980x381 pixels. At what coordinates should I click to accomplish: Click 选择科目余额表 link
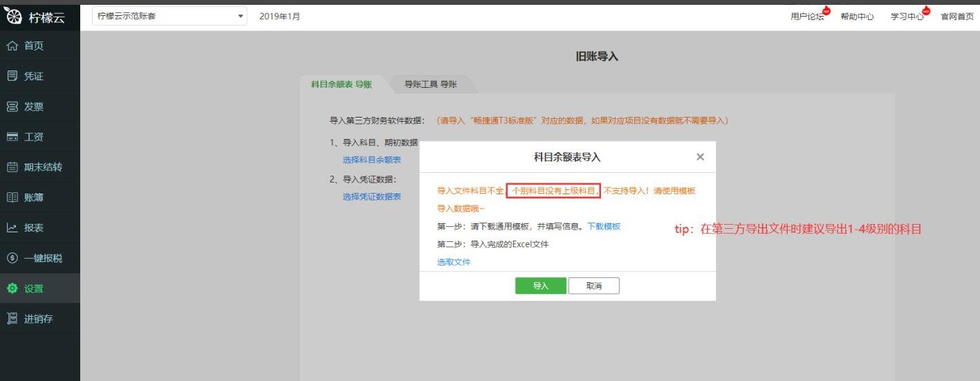pyautogui.click(x=371, y=160)
